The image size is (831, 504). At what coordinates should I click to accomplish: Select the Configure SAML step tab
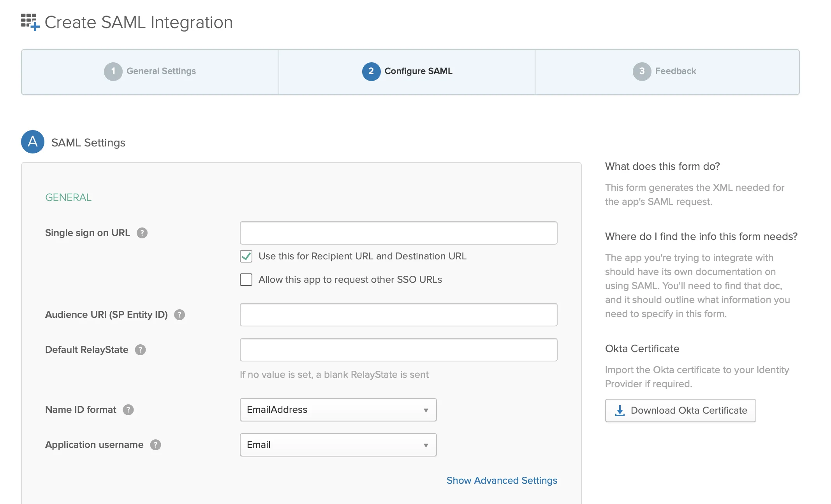[407, 72]
